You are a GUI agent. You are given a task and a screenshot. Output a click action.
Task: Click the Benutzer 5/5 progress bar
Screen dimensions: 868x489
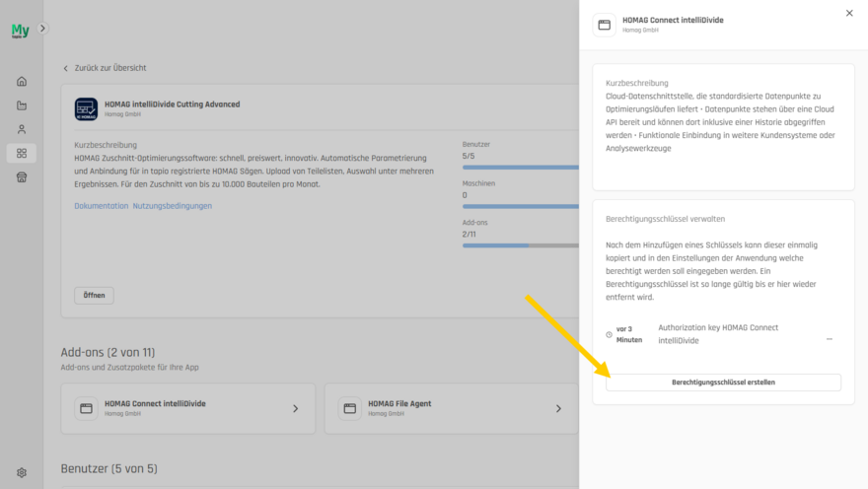521,167
